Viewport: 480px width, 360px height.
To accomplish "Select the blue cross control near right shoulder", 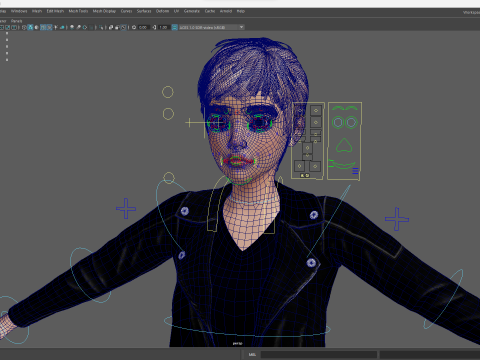I will [x=397, y=219].
